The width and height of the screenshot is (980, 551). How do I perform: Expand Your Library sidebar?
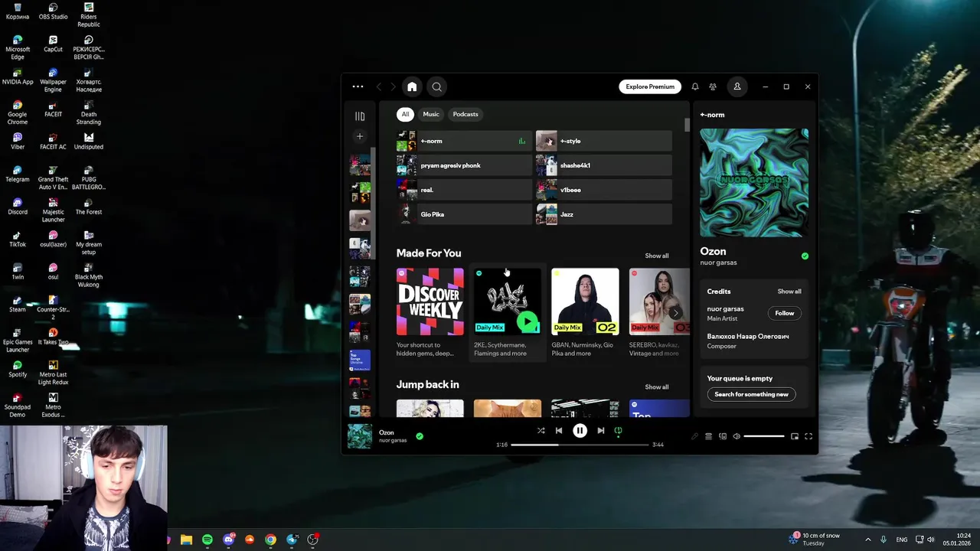tap(360, 116)
